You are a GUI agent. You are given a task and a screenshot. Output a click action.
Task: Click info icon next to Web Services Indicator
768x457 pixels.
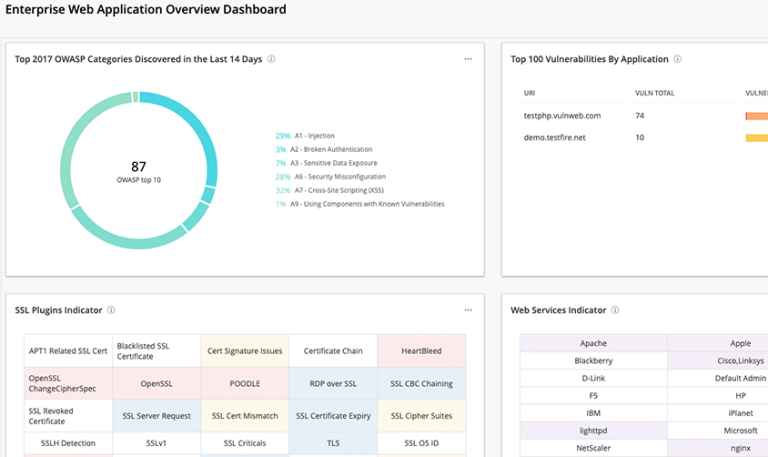(x=615, y=310)
